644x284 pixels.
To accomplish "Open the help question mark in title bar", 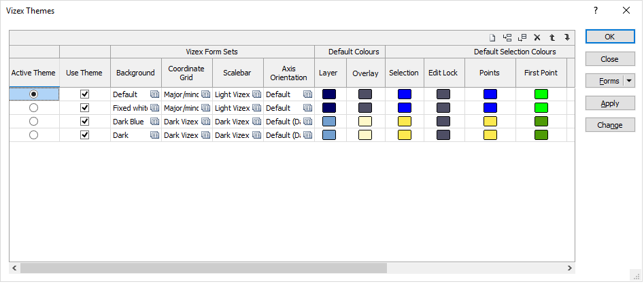I will point(596,11).
